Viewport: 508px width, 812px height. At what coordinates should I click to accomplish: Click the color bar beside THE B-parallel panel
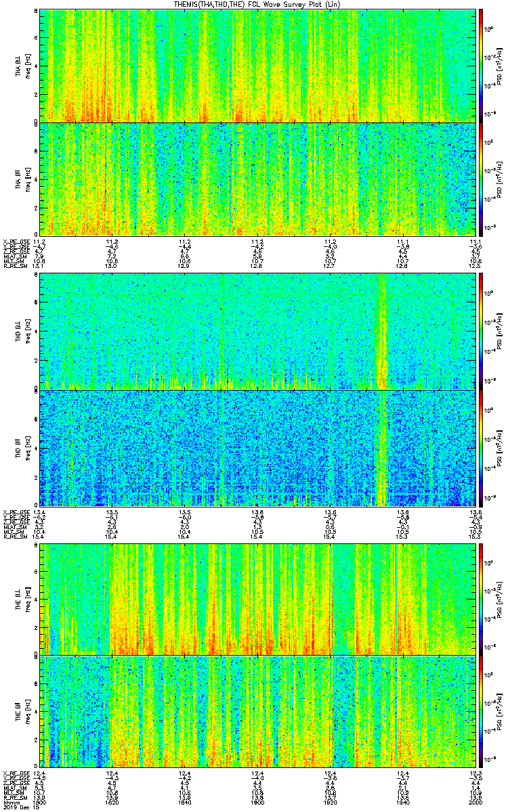tap(481, 711)
